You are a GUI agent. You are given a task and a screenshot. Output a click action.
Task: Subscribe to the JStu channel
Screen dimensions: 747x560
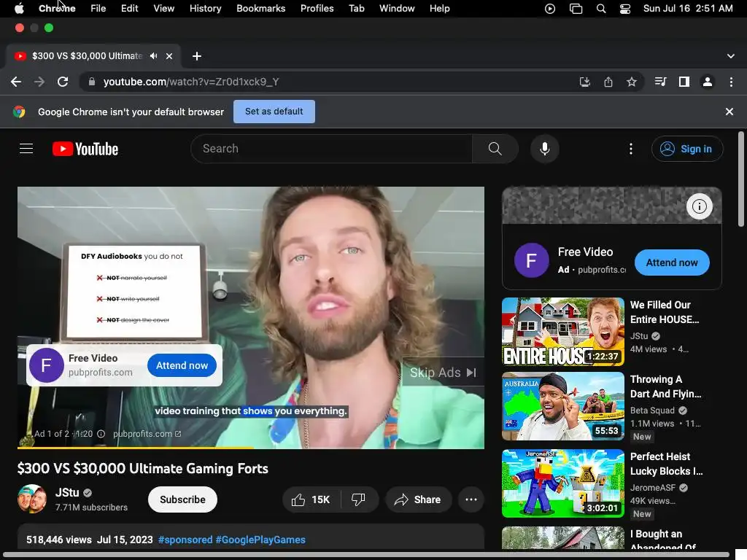click(x=182, y=499)
